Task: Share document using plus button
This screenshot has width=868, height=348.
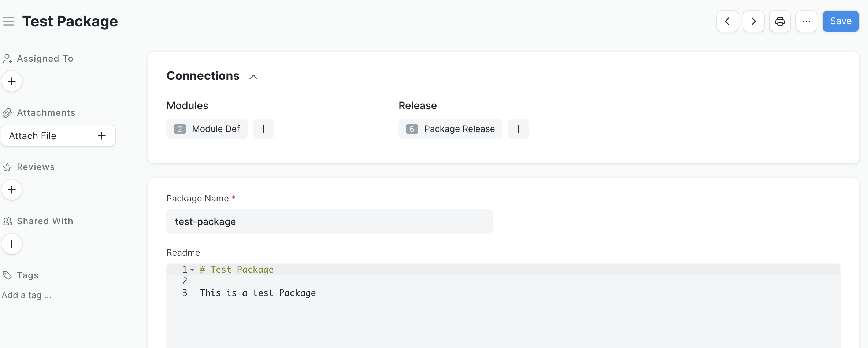Action: 12,244
